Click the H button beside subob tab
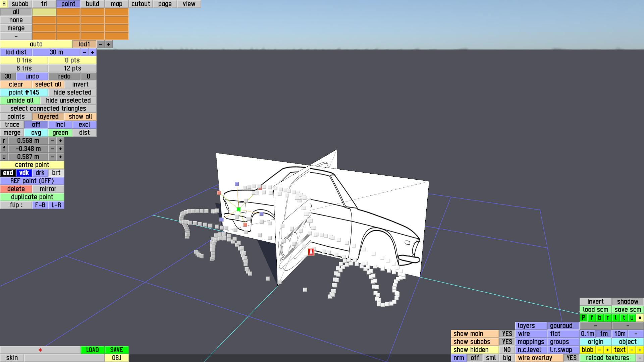The height and width of the screenshot is (362, 644). point(4,4)
